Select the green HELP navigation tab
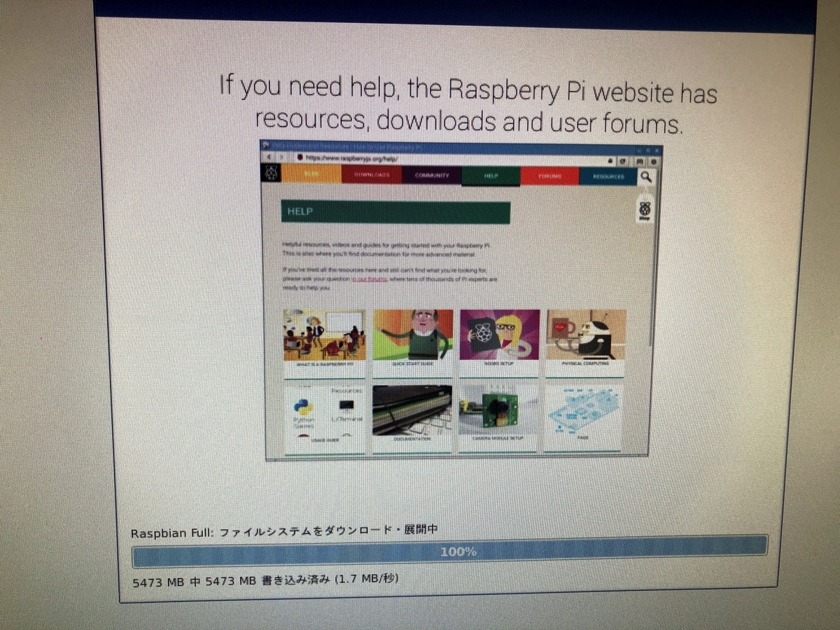 (491, 176)
